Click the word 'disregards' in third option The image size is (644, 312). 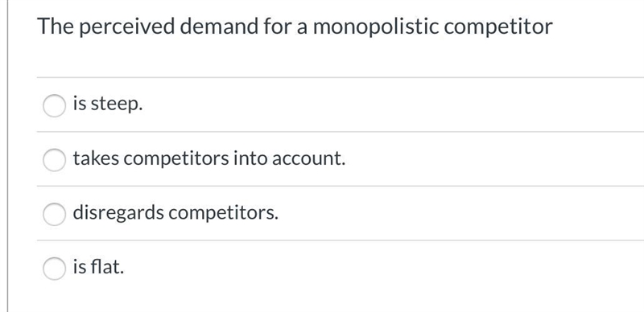118,213
